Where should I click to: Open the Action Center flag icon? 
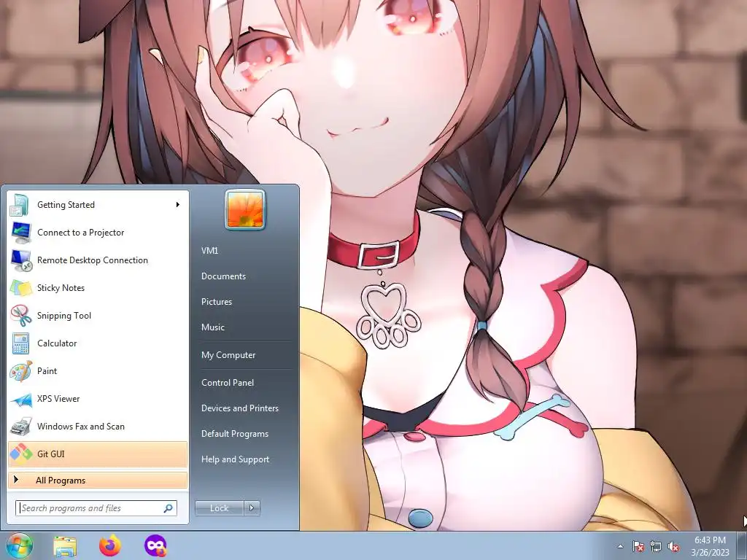click(638, 547)
